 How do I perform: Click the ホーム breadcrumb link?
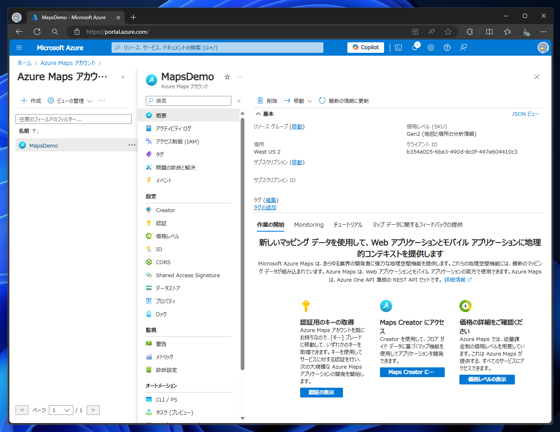[x=24, y=63]
